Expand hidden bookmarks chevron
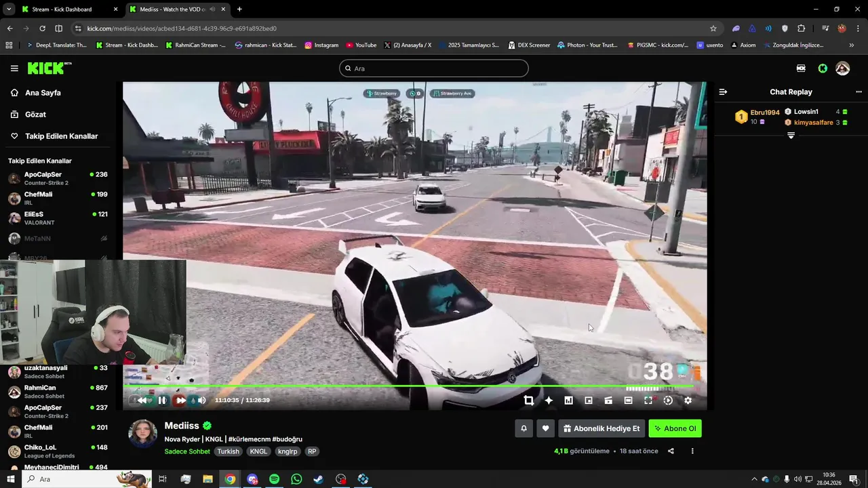 click(852, 45)
